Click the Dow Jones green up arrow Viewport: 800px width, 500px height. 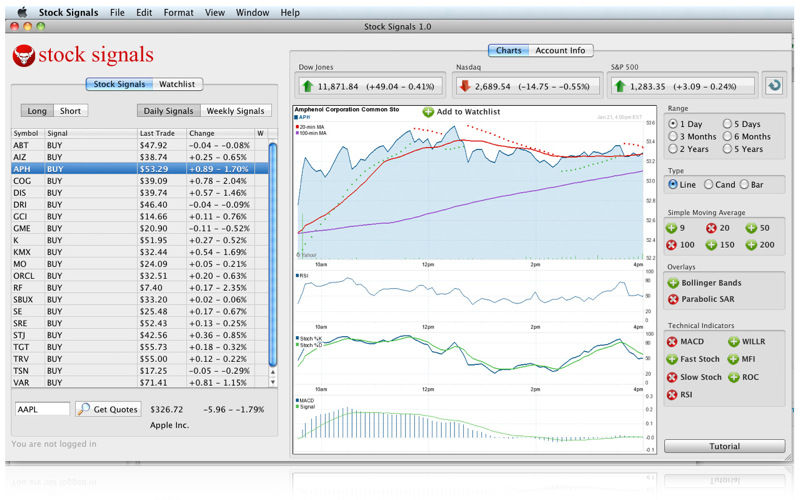(308, 86)
